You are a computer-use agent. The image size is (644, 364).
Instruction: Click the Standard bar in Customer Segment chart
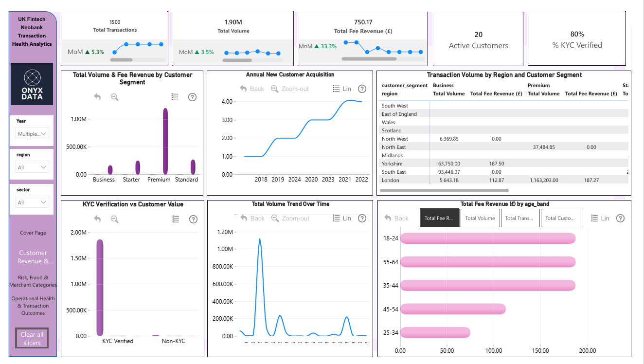(193, 167)
